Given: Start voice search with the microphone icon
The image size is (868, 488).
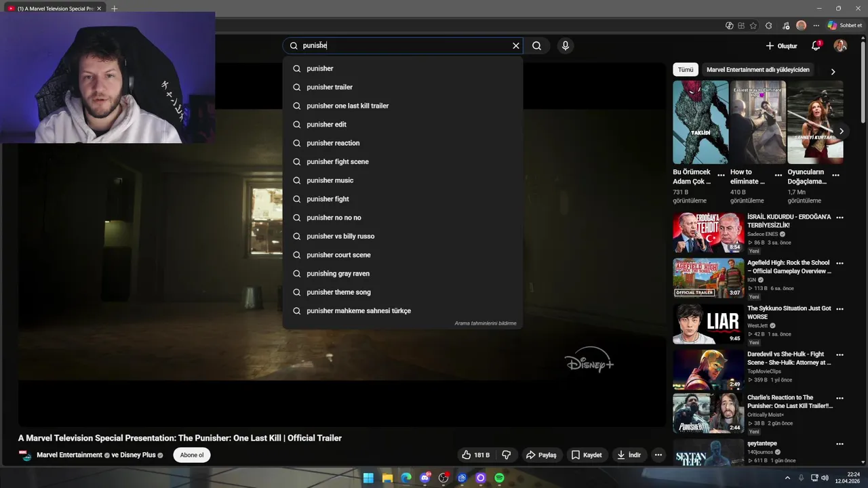Looking at the screenshot, I should pyautogui.click(x=565, y=45).
